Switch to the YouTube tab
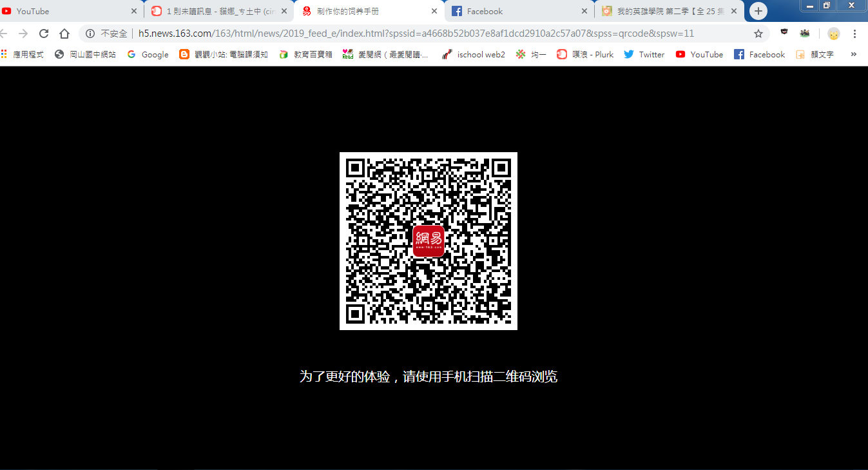The image size is (868, 470). click(70, 11)
